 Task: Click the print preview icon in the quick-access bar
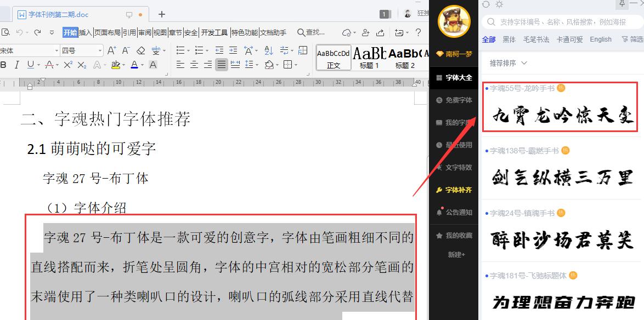coord(5,32)
